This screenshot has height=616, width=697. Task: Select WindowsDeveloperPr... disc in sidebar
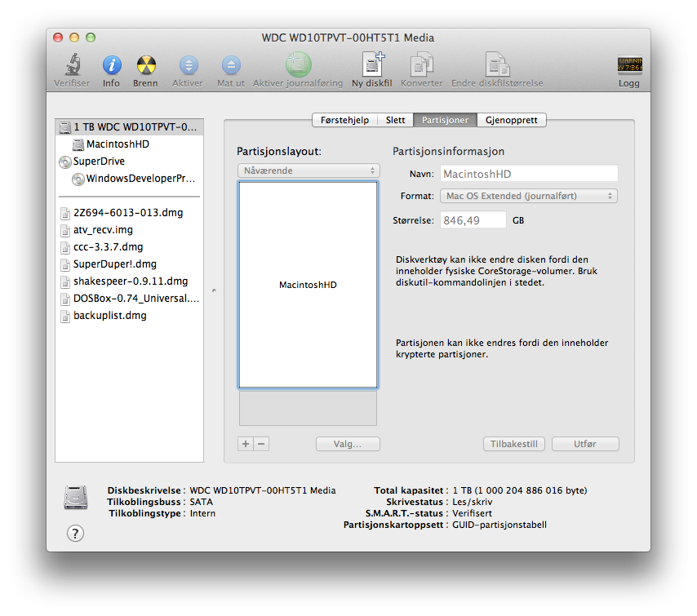pyautogui.click(x=129, y=179)
